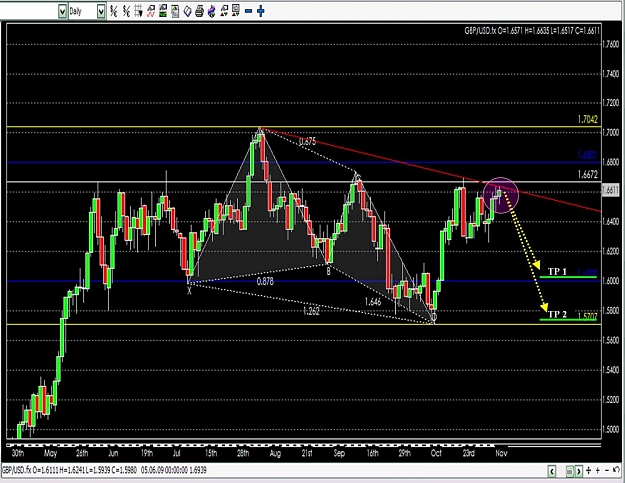Viewport: 625px width, 483px height.
Task: Click the second percent-style chart tool icon
Action: tap(126, 11)
